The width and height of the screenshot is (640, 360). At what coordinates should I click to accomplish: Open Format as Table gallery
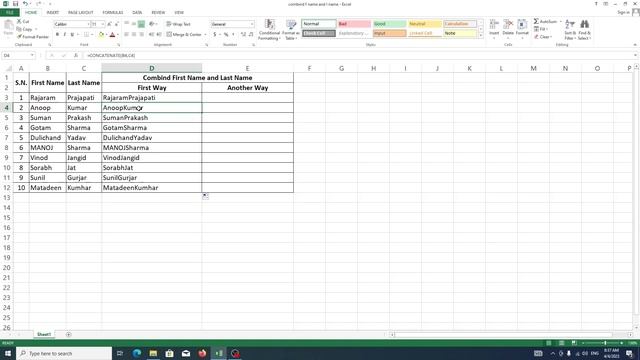[291, 29]
